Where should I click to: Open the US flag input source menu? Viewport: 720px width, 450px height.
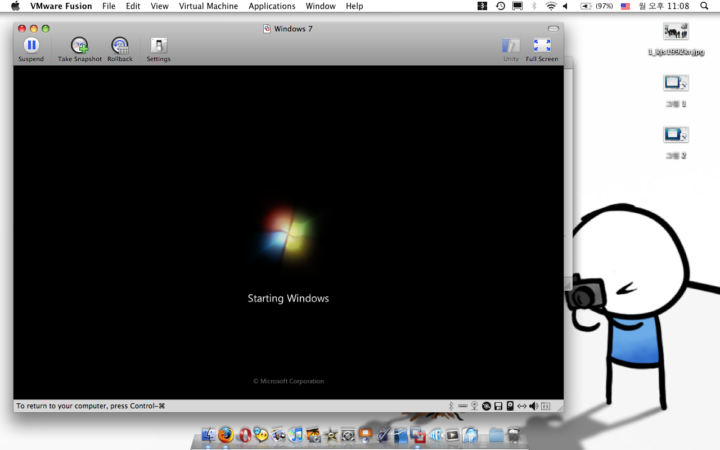pyautogui.click(x=625, y=6)
